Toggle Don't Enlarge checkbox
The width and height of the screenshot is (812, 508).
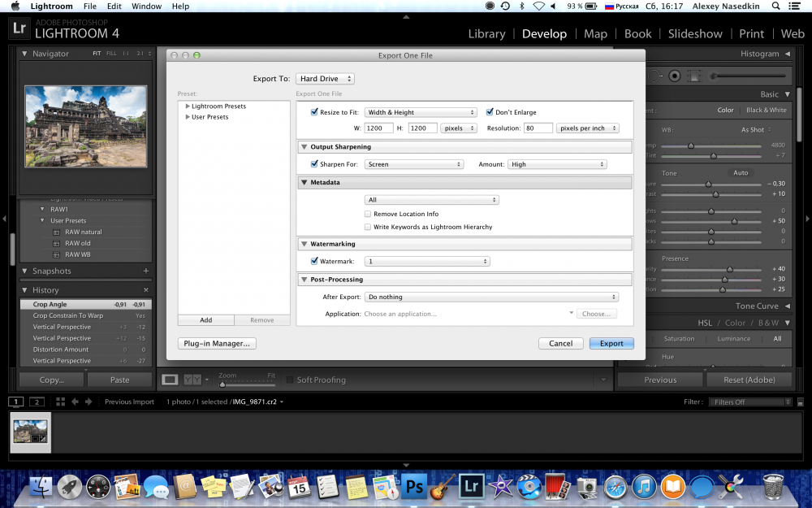(490, 112)
